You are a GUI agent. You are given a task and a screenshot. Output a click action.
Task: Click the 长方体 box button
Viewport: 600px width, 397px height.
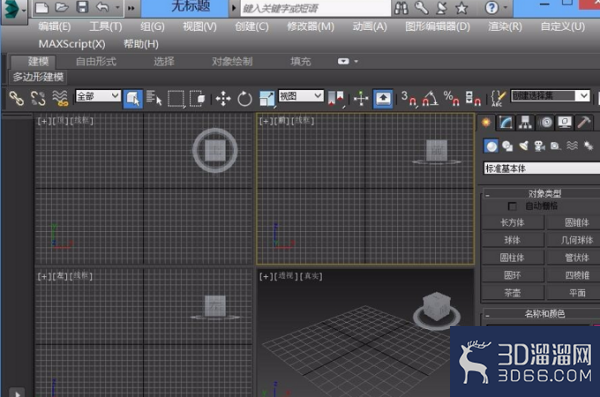[x=512, y=223]
